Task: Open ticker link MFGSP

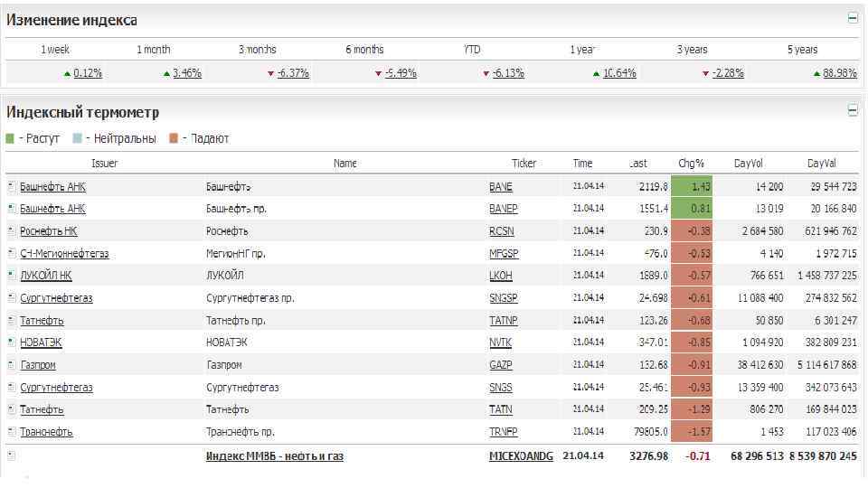Action: coord(504,253)
